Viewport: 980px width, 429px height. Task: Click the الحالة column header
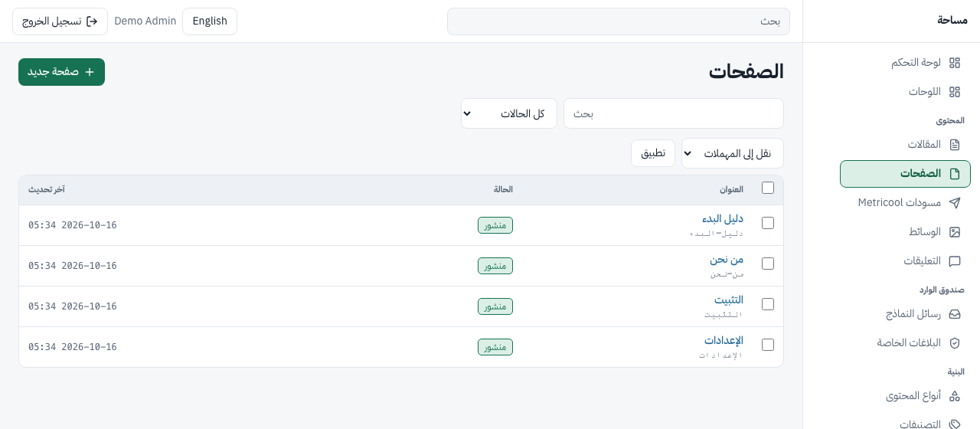tap(503, 189)
